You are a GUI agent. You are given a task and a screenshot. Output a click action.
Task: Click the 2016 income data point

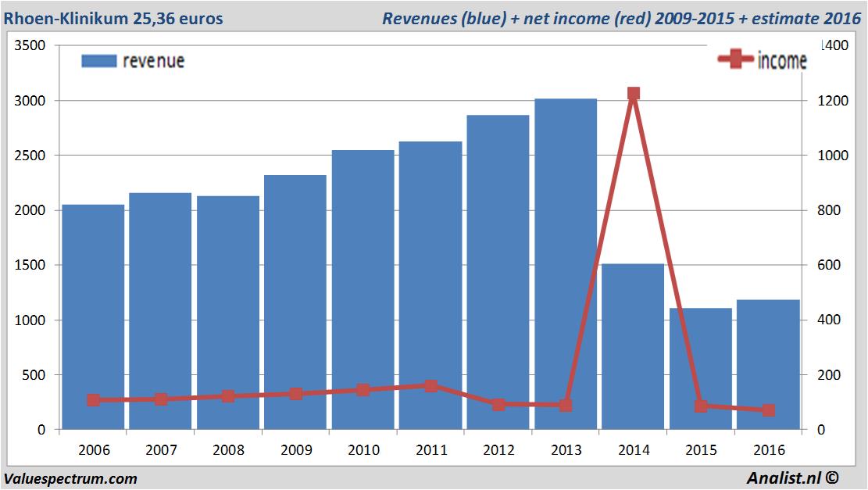tap(768, 410)
